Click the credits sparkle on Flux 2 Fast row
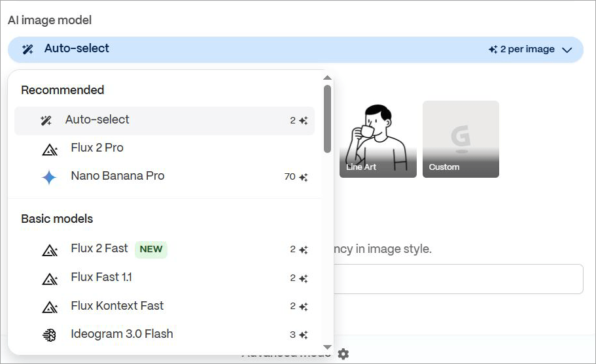The height and width of the screenshot is (364, 596). 303,250
